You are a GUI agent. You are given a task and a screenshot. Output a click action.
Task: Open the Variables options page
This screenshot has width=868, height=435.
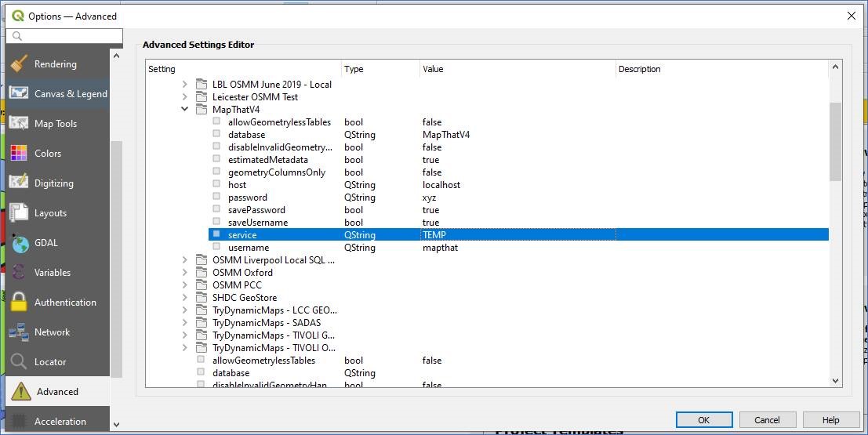pyautogui.click(x=57, y=273)
